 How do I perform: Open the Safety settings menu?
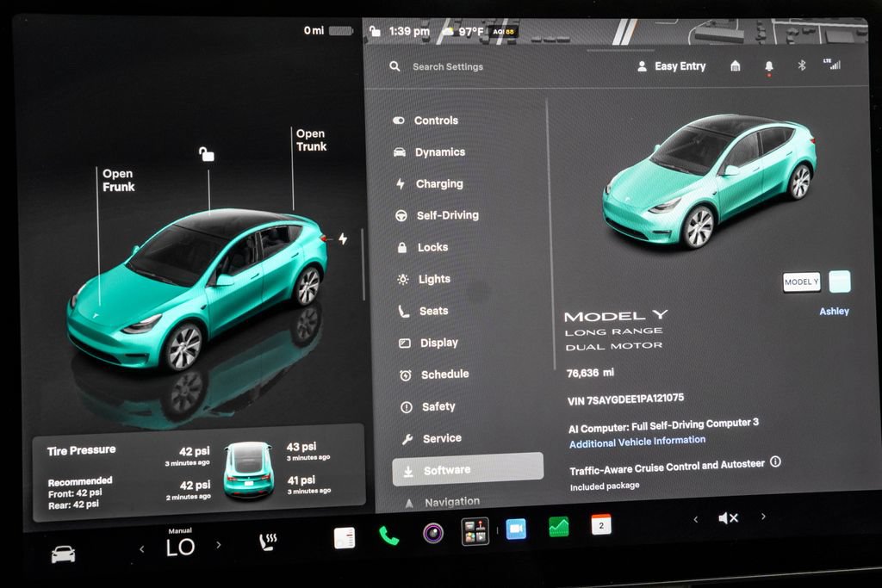point(428,407)
